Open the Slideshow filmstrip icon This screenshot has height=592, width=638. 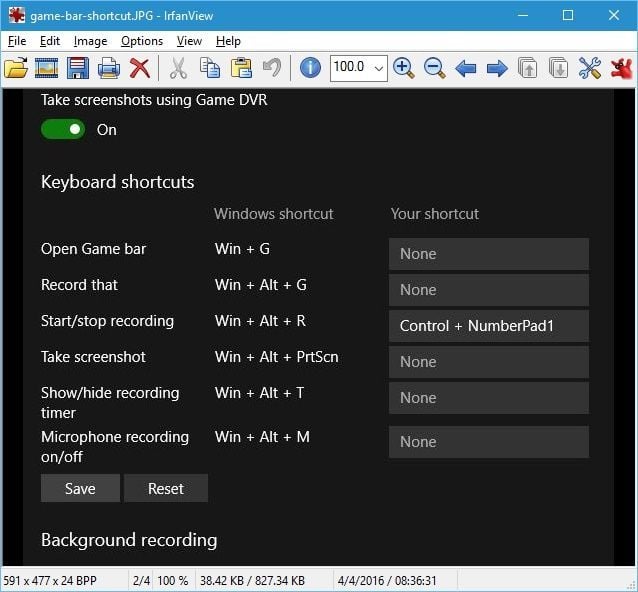point(46,68)
